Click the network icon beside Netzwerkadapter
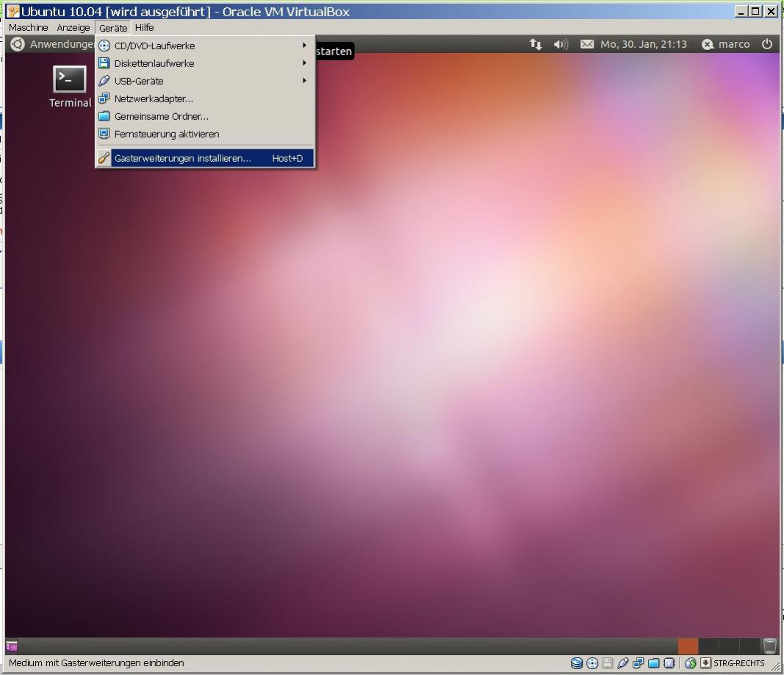This screenshot has width=784, height=675. 104,99
